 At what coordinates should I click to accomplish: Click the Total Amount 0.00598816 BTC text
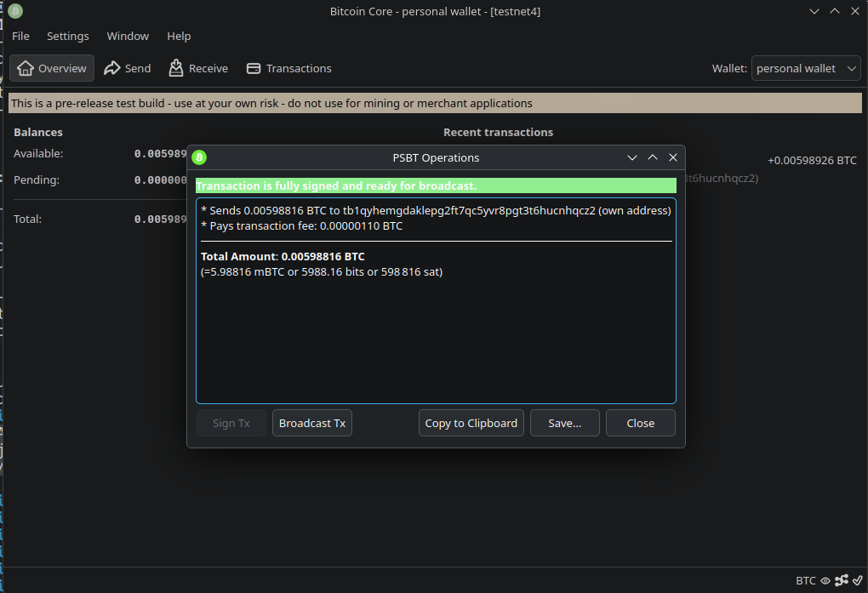[283, 256]
